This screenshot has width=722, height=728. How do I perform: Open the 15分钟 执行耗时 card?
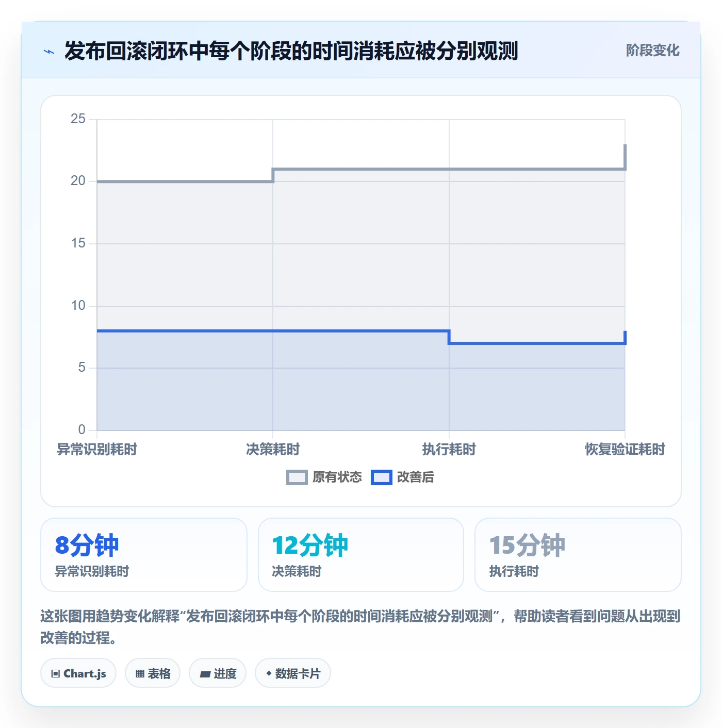(578, 555)
